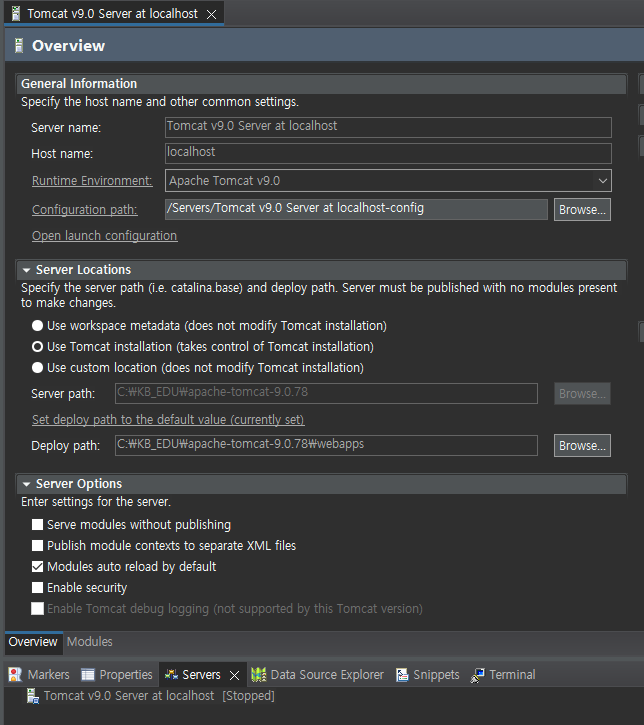Switch to Data Source Explorer tab
This screenshot has width=644, height=725.
318,675
